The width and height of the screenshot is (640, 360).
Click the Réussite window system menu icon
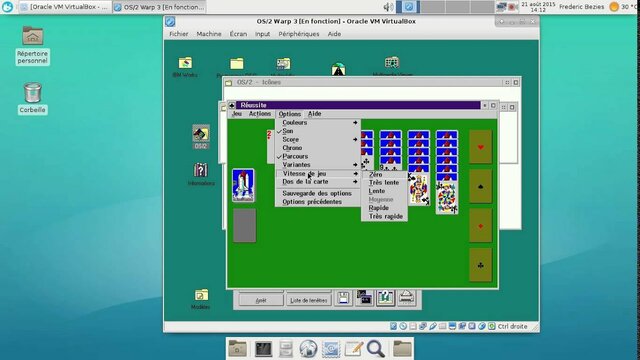coord(231,105)
